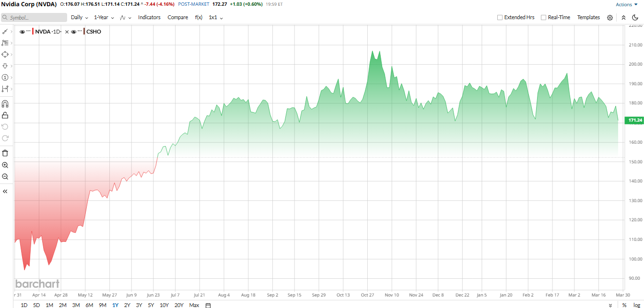
Task: Toggle the magnet snap mode
Action: point(5,103)
